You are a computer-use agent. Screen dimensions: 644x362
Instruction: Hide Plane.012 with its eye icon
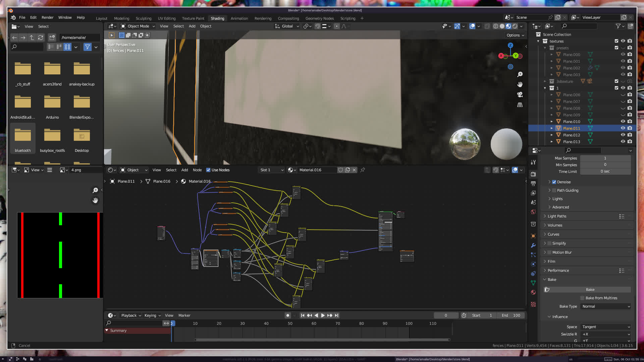point(623,135)
